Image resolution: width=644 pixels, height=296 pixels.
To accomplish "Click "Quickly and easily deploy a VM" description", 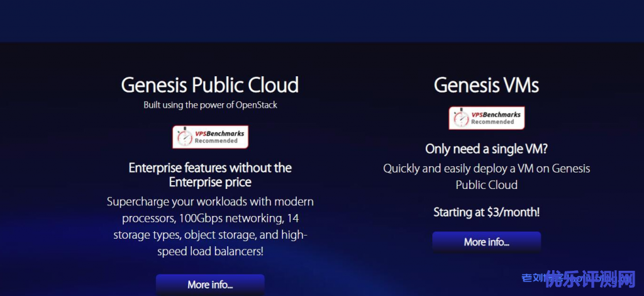I will 486,176.
